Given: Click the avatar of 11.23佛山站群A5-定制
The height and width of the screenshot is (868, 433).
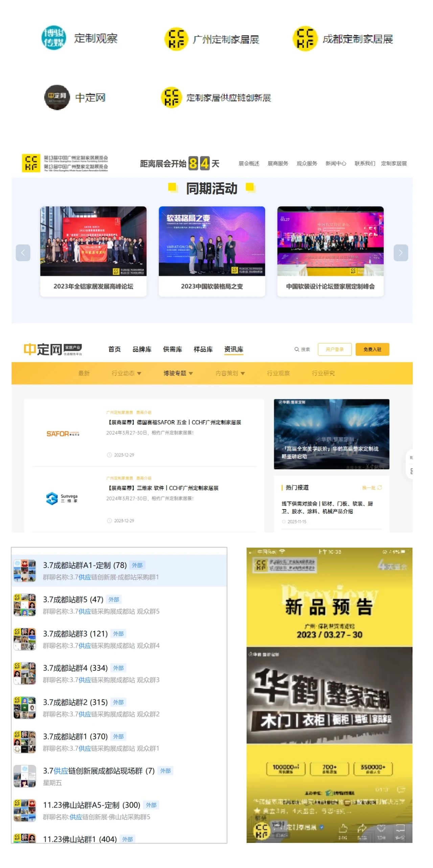Looking at the screenshot, I should click(x=25, y=810).
